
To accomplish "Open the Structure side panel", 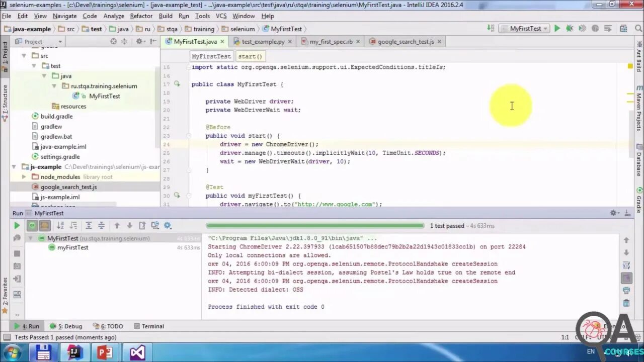I will pyautogui.click(x=5, y=104).
